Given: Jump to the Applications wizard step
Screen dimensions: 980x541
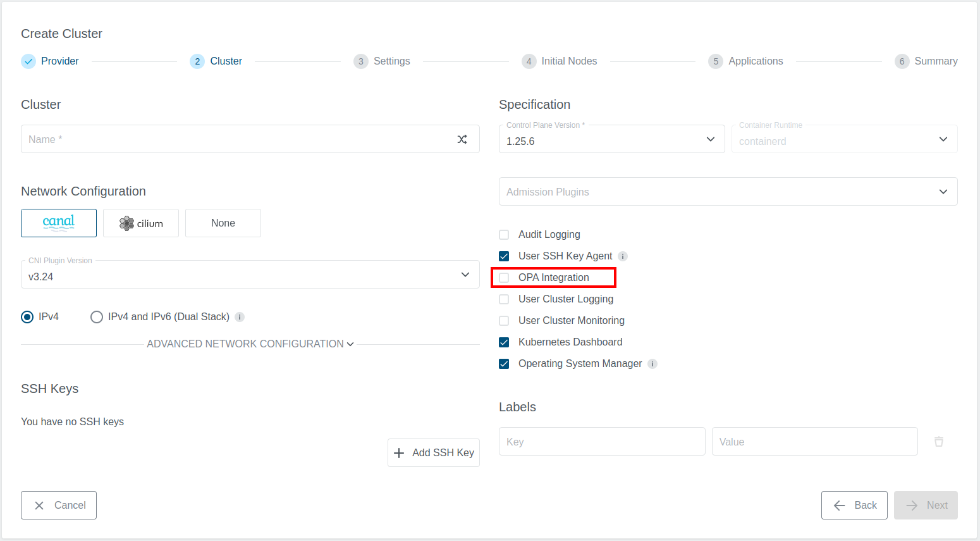Looking at the screenshot, I should point(745,61).
